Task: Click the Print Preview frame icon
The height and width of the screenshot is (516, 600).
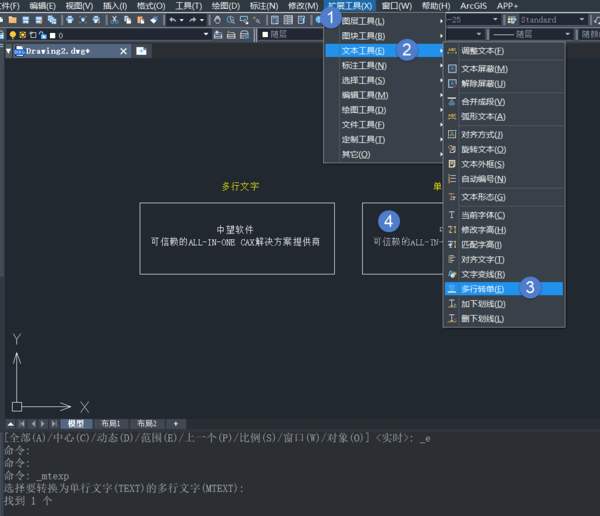Action: [83, 20]
